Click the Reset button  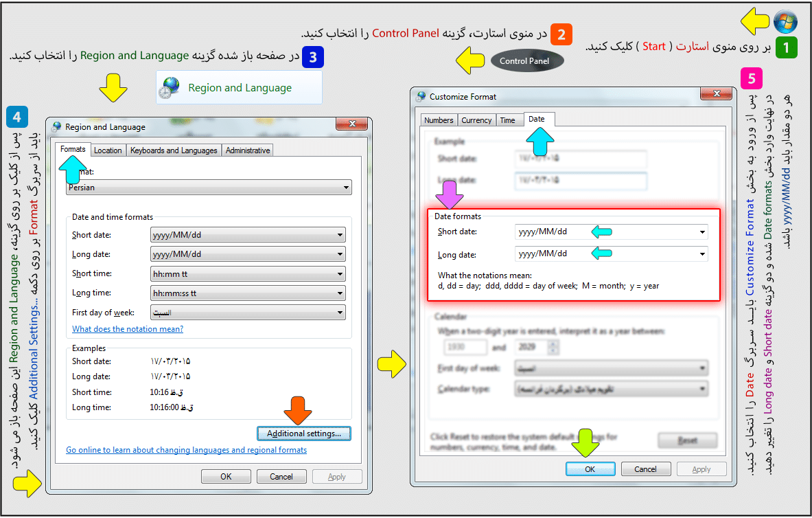[x=687, y=440]
